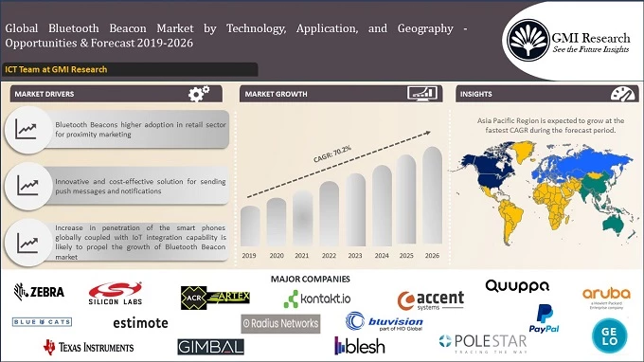
Task: Click the smart phones IoT integration driver text
Action: [140, 242]
